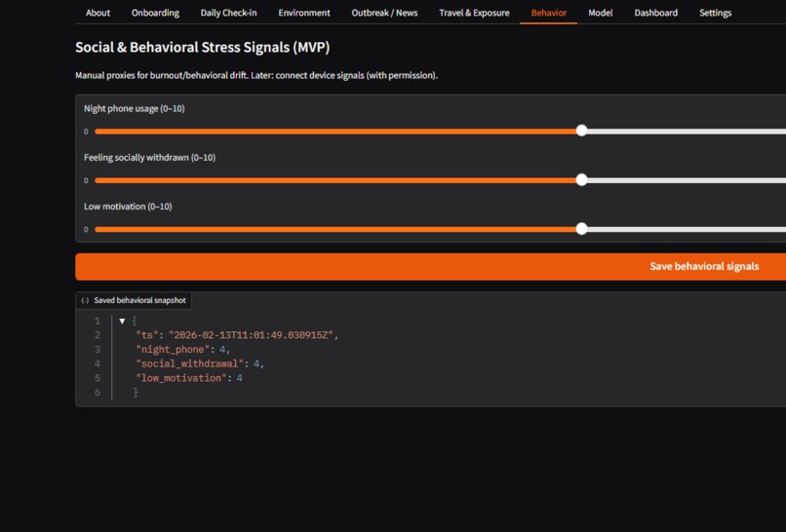786x532 pixels.
Task: Open the Dashboard tab
Action: coord(655,13)
